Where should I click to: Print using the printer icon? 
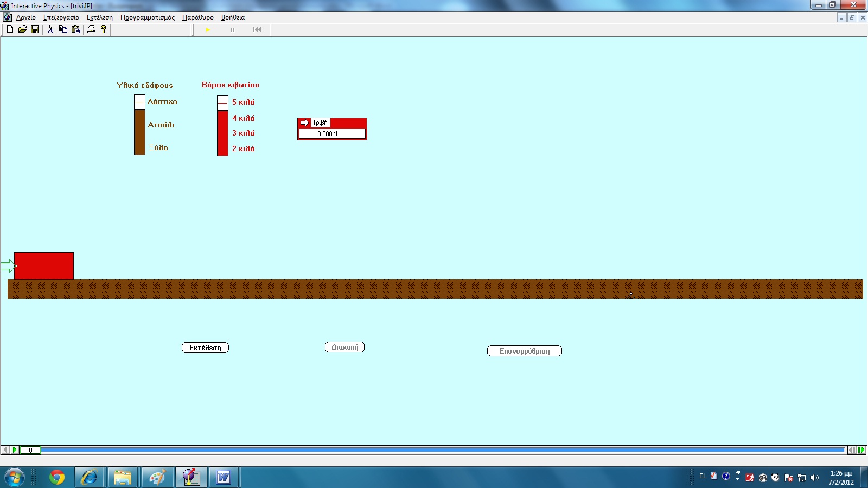coord(91,29)
